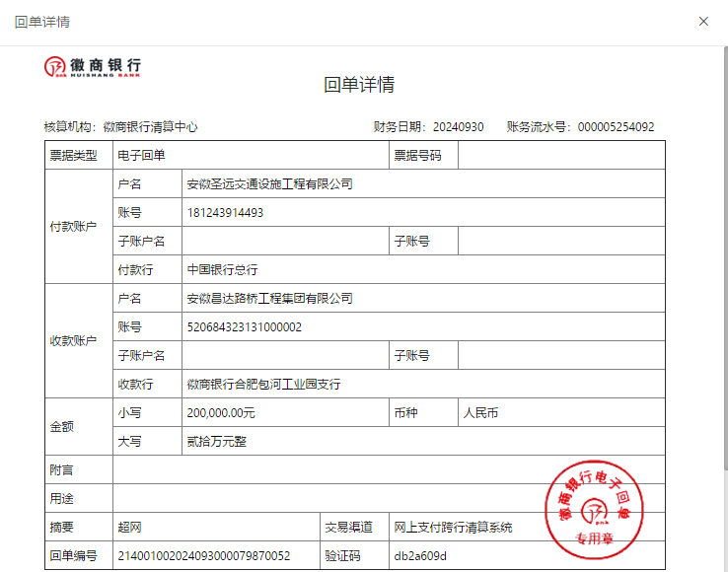The width and height of the screenshot is (728, 572).
Task: Close the 回单详情 dialog
Action: point(703,22)
